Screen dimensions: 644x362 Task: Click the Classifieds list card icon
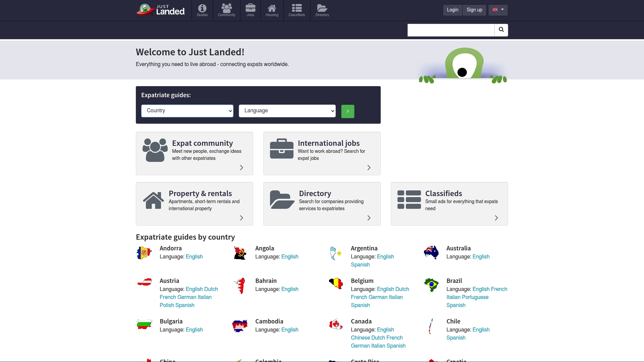coord(409,199)
